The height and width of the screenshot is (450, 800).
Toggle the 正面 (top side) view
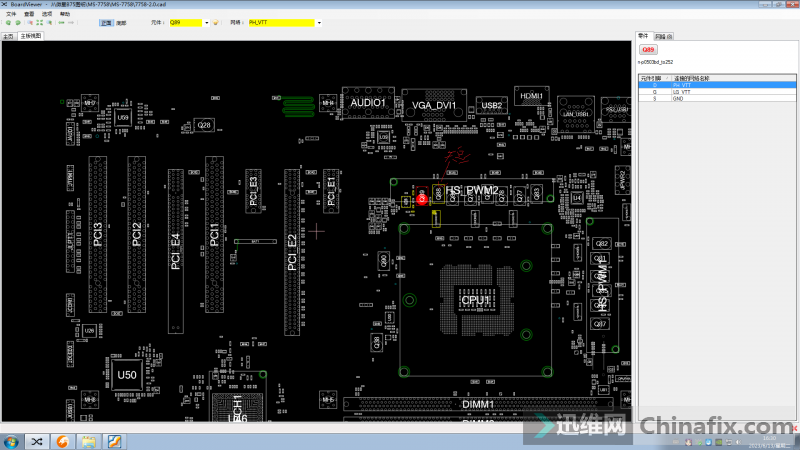(x=106, y=21)
